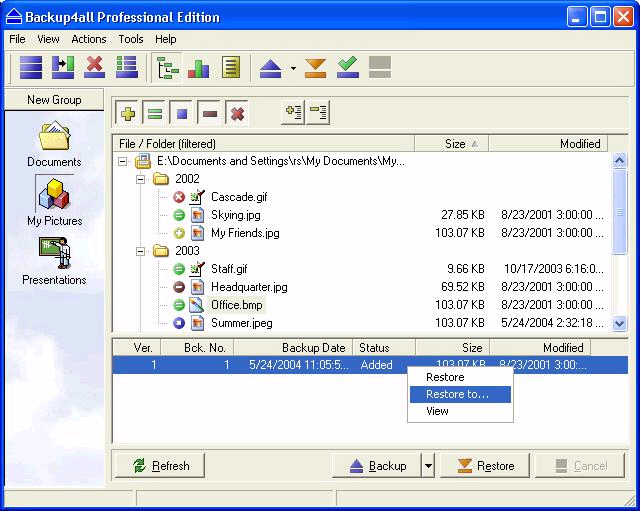
Task: Open the Actions menu
Action: tap(89, 39)
